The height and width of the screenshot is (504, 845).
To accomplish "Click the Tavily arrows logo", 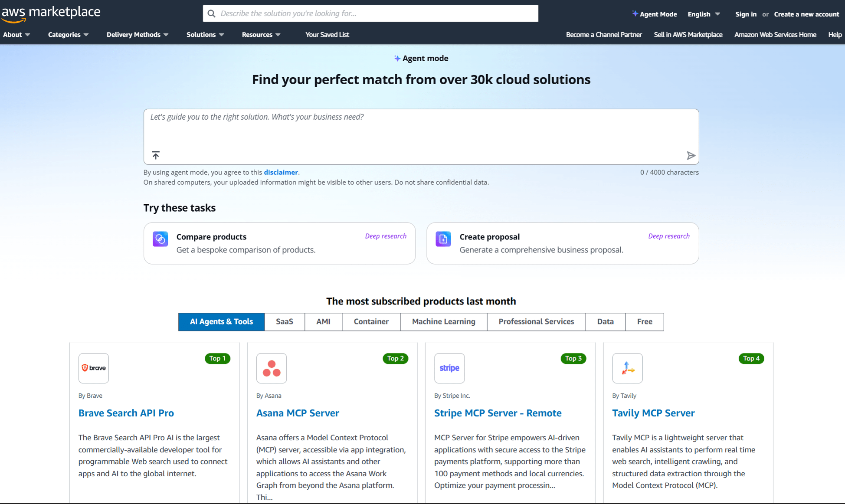I will pos(627,368).
